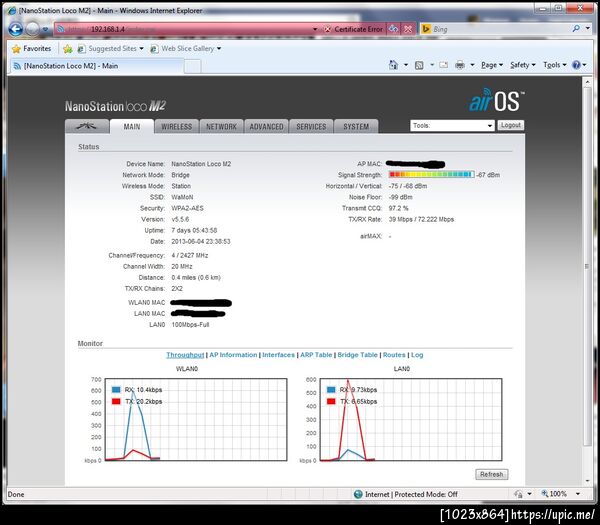
Task: Switch to the NETWORK tab
Action: click(221, 127)
